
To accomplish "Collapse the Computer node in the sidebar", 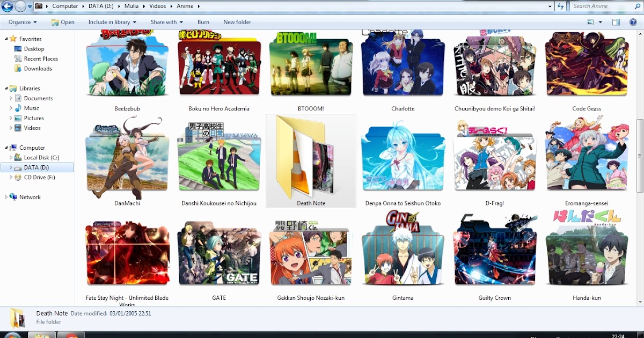I will 5,148.
